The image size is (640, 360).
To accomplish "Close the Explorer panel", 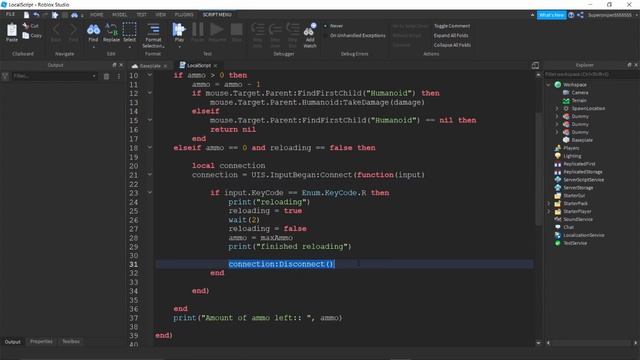I will point(636,65).
